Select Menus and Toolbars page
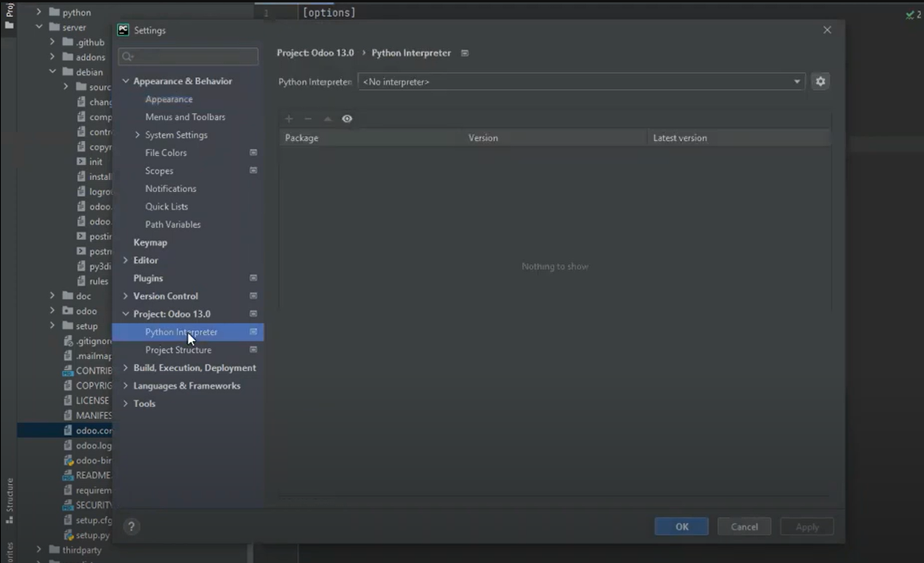This screenshot has width=924, height=563. tap(185, 117)
